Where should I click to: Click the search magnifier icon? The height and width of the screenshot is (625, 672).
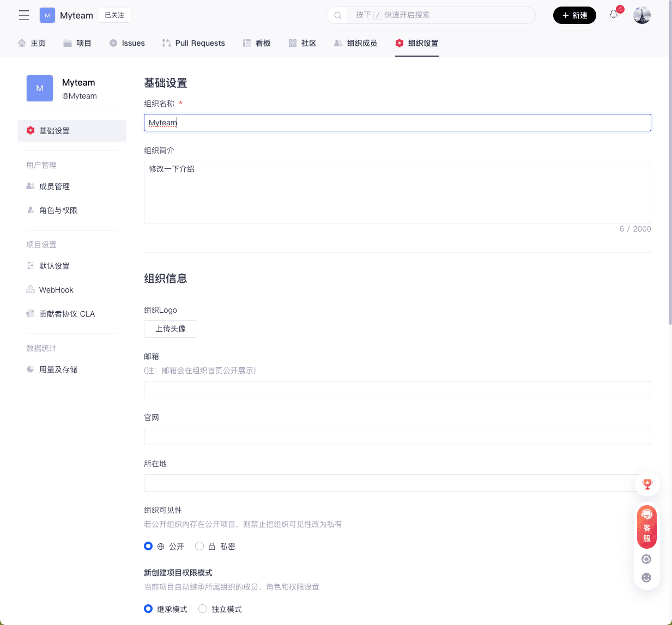(337, 15)
